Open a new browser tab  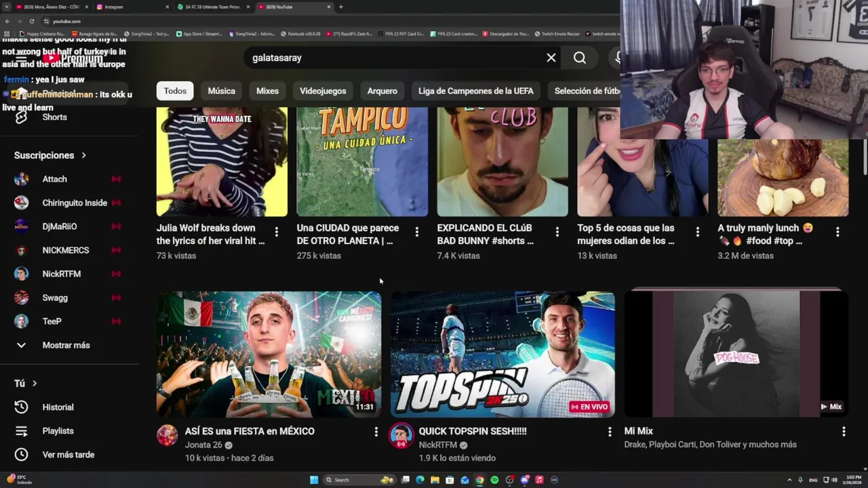pyautogui.click(x=340, y=7)
